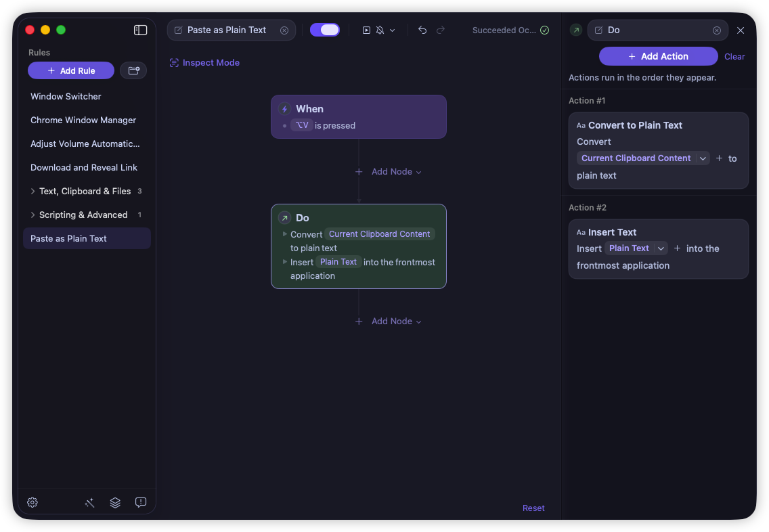Image resolution: width=769 pixels, height=532 pixels.
Task: Click the Action #1 label
Action: (x=586, y=101)
